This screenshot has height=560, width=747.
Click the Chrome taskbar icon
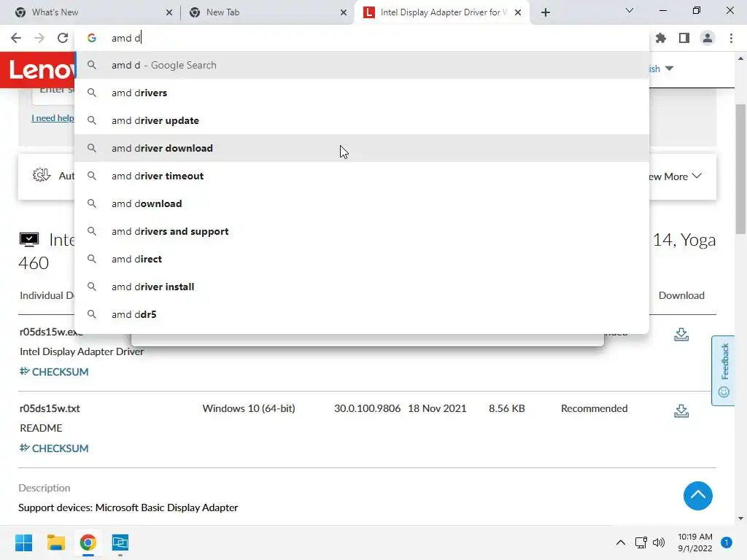pyautogui.click(x=88, y=542)
